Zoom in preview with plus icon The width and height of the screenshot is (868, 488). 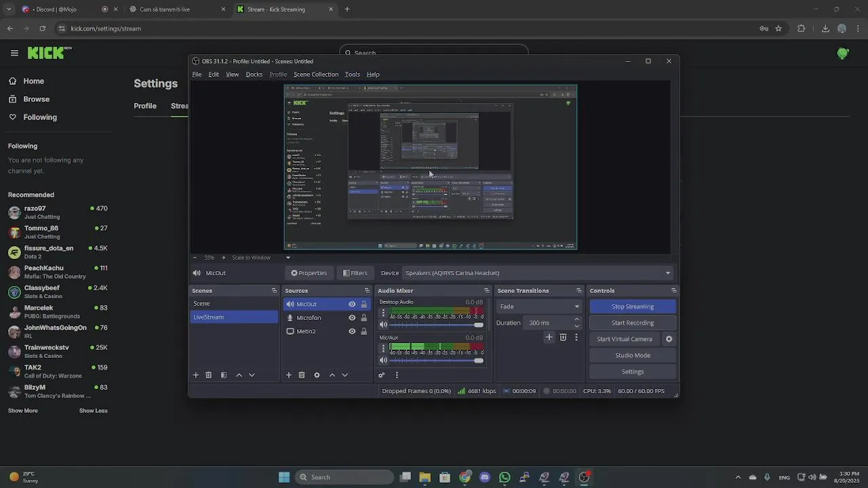(224, 258)
